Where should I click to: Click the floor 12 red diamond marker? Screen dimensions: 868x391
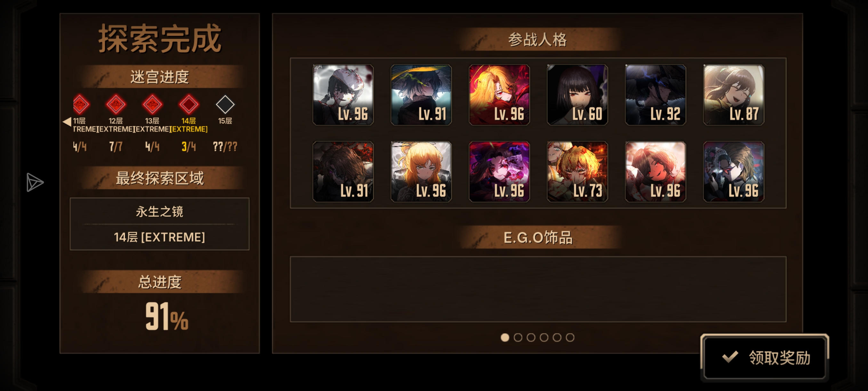(116, 104)
